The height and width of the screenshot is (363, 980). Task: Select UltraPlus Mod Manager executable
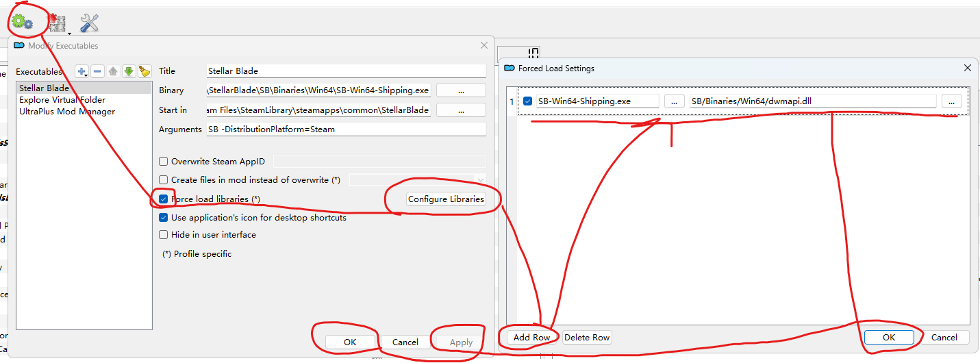pos(84,111)
